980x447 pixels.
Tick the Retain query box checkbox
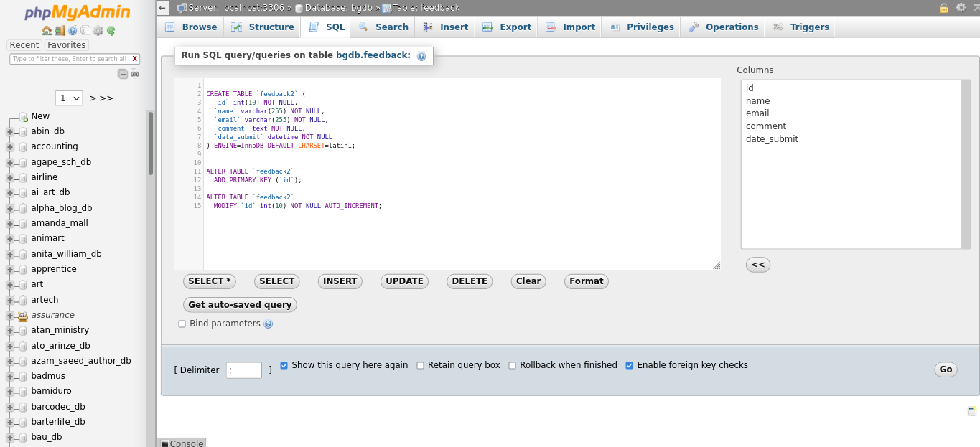421,366
